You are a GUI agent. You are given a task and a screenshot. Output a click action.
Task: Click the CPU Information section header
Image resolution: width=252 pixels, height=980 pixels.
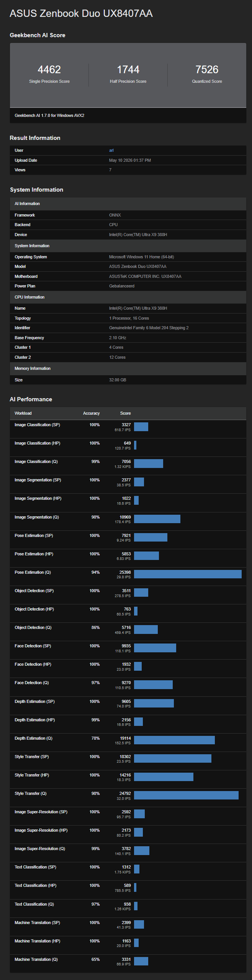coord(128,297)
